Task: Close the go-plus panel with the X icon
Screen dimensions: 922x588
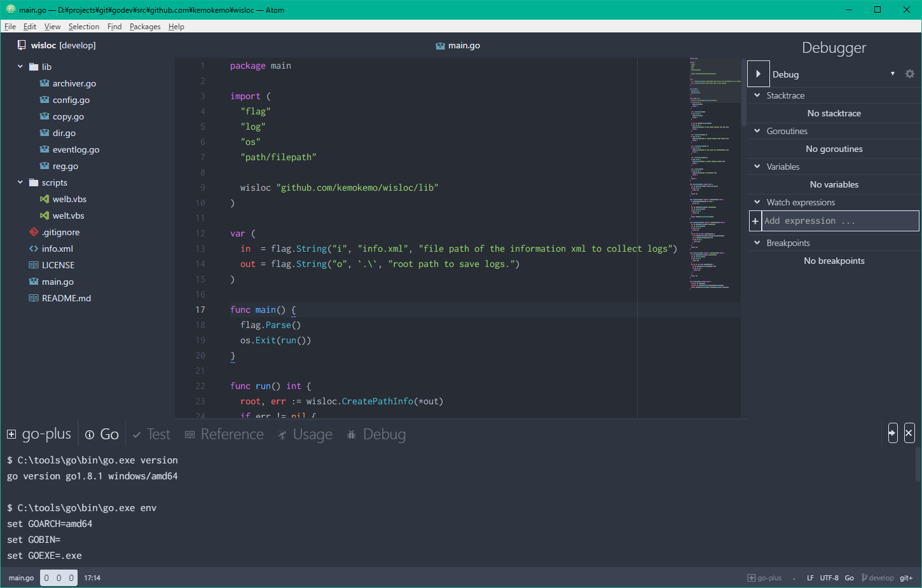Action: coord(909,433)
